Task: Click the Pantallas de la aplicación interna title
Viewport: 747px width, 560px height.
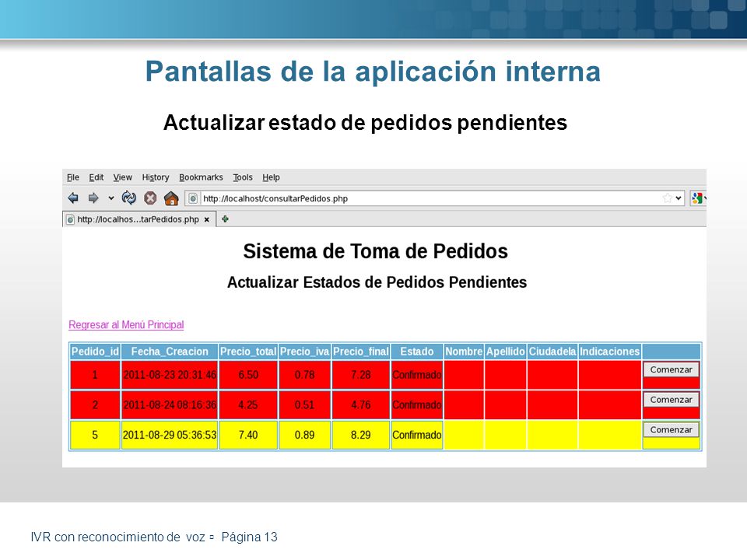Action: [x=373, y=72]
